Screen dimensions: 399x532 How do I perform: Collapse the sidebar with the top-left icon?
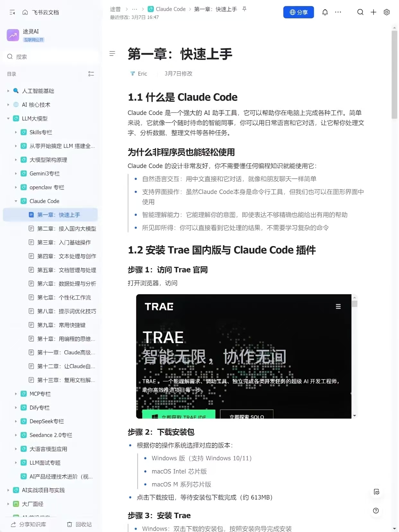[12, 12]
